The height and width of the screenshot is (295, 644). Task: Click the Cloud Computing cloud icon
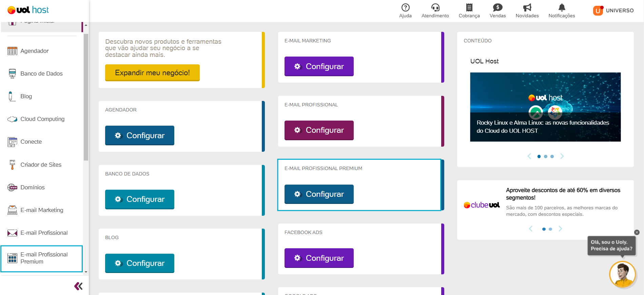[x=12, y=119]
